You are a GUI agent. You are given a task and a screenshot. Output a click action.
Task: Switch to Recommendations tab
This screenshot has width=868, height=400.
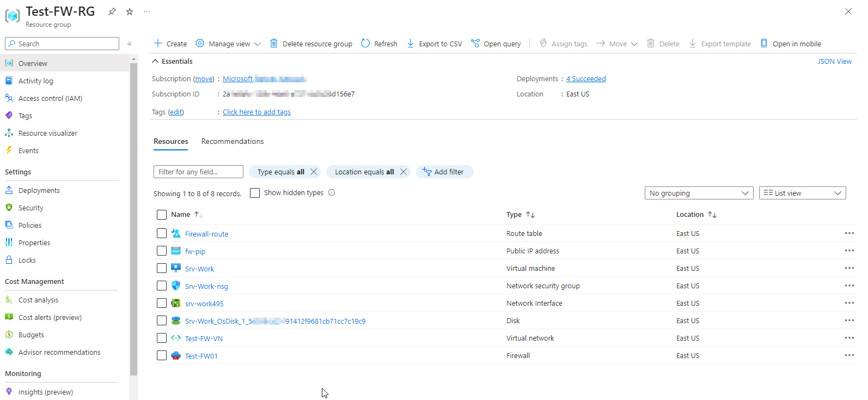pos(233,141)
